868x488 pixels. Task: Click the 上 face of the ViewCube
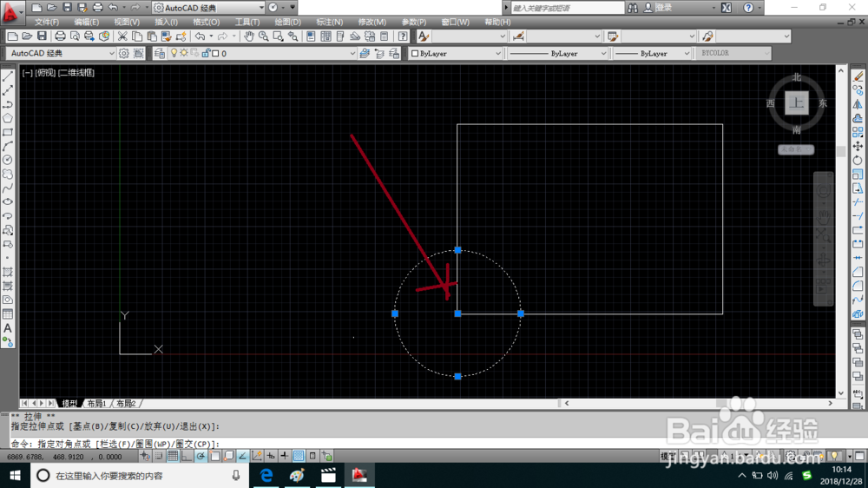(797, 103)
